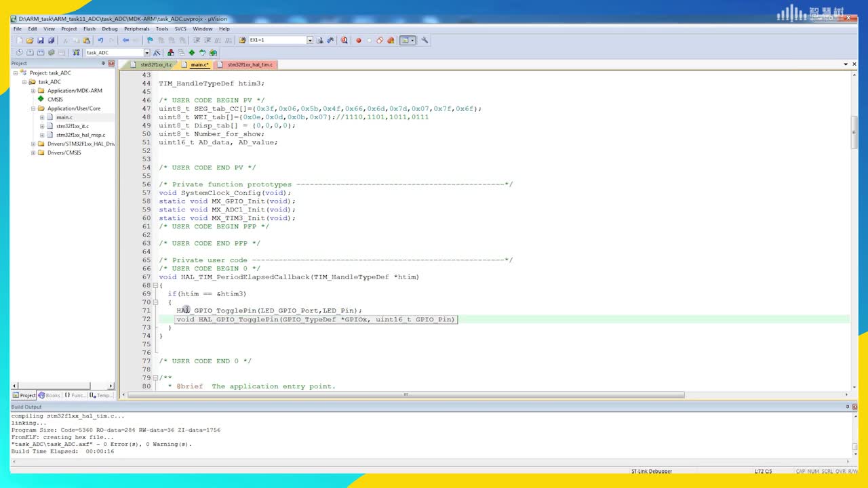Undo the last edit with the Undo icon
868x488 pixels.
tap(100, 40)
